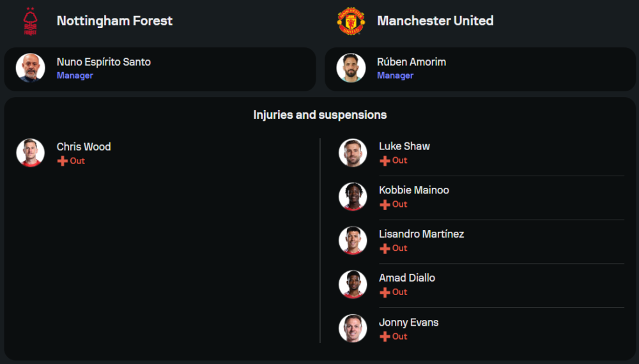Select the Nuno Espírito Santo name text

(104, 62)
